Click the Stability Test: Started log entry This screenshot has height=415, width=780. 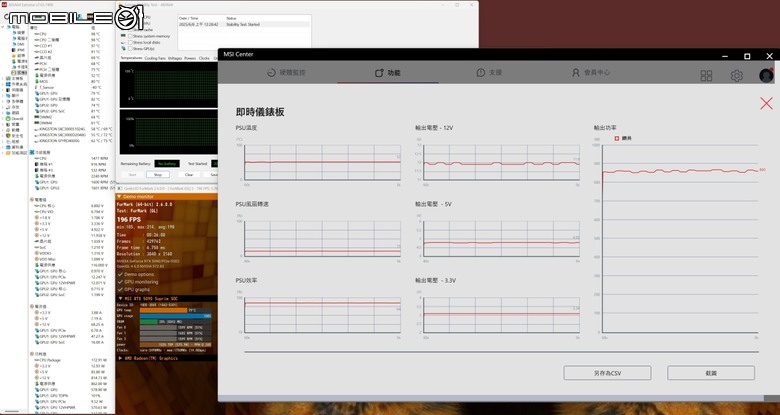[244, 24]
